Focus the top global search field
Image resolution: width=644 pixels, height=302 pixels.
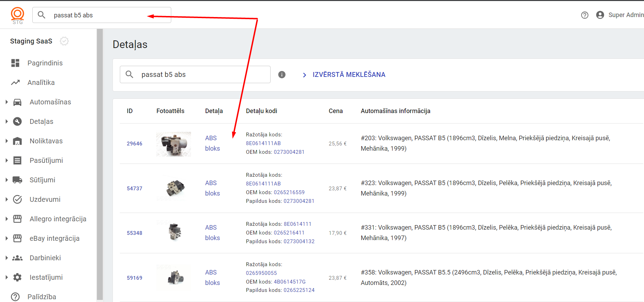point(102,15)
